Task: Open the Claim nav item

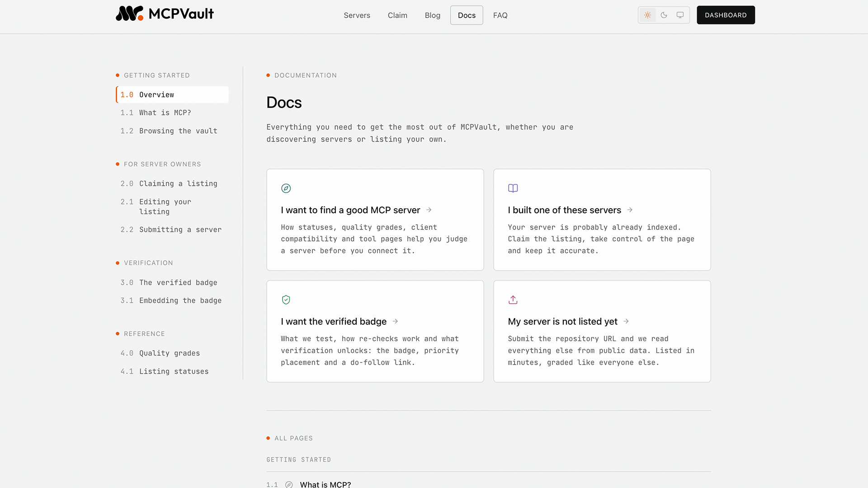Action: click(397, 15)
